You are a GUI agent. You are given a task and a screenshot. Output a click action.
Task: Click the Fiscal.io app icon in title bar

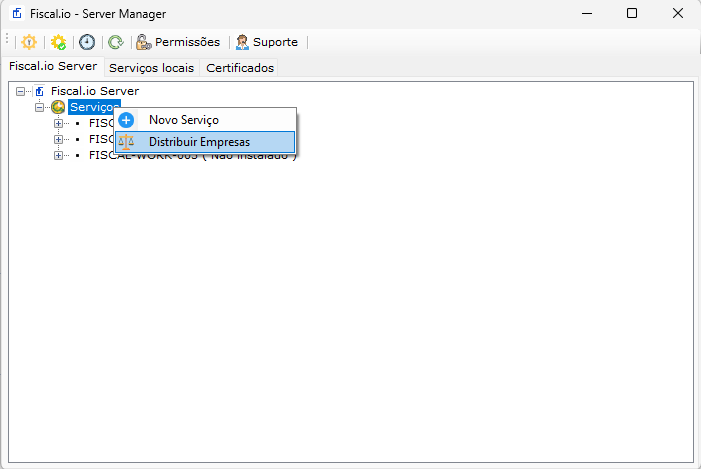17,13
